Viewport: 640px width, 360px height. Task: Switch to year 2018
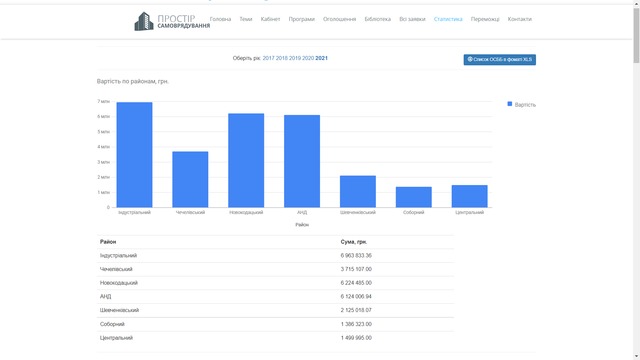(x=282, y=58)
